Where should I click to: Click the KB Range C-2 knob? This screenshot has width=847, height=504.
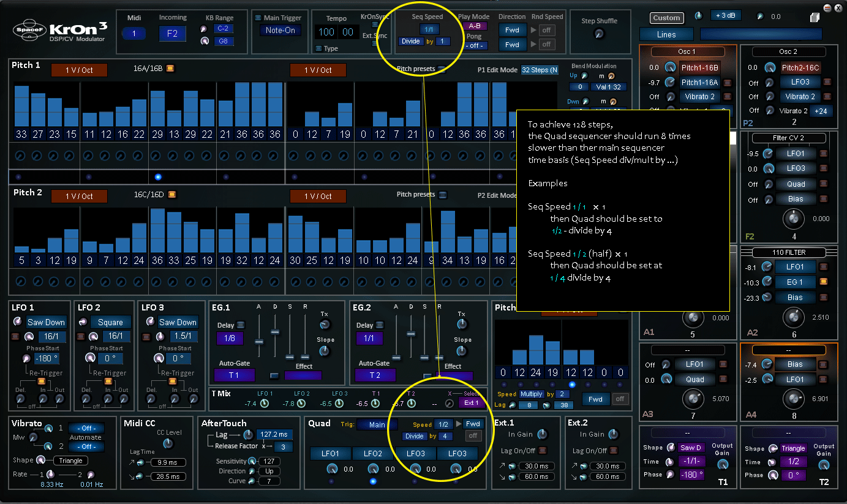tap(204, 29)
